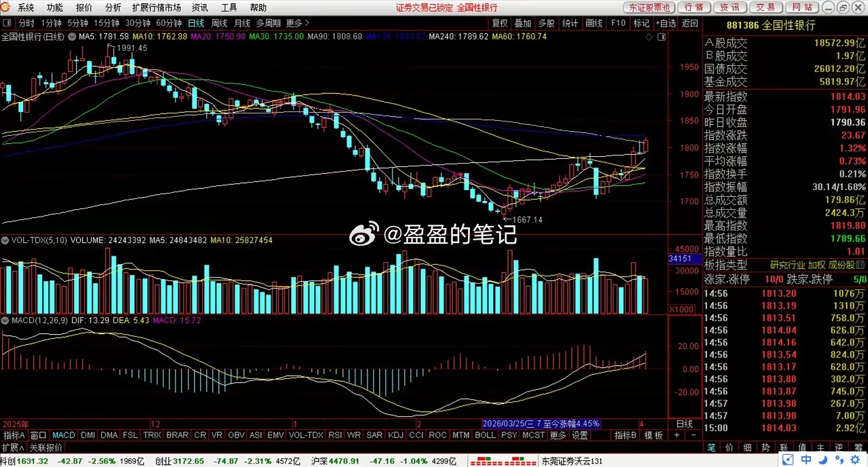Switch to the 5分钟 period
Viewport: 868px width, 467px height.
pyautogui.click(x=77, y=23)
